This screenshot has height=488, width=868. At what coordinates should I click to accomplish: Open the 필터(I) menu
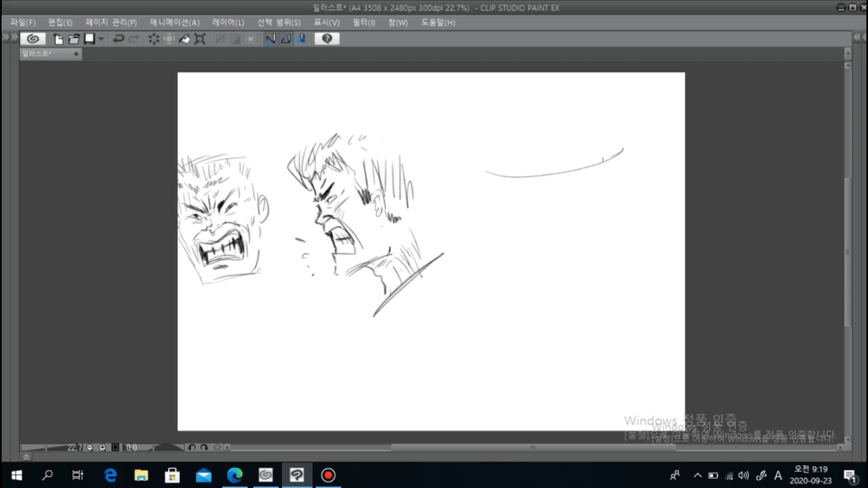point(363,23)
